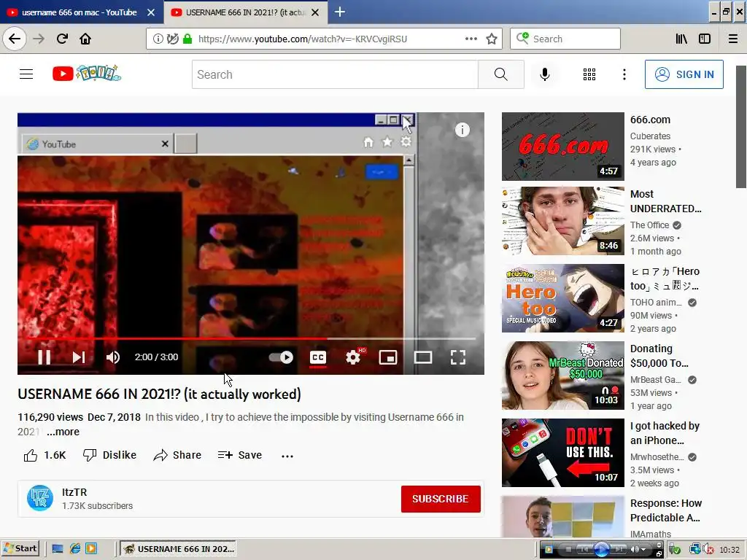Viewport: 747px width, 560px height.
Task: Open the YouTube apps grid
Action: 589,74
